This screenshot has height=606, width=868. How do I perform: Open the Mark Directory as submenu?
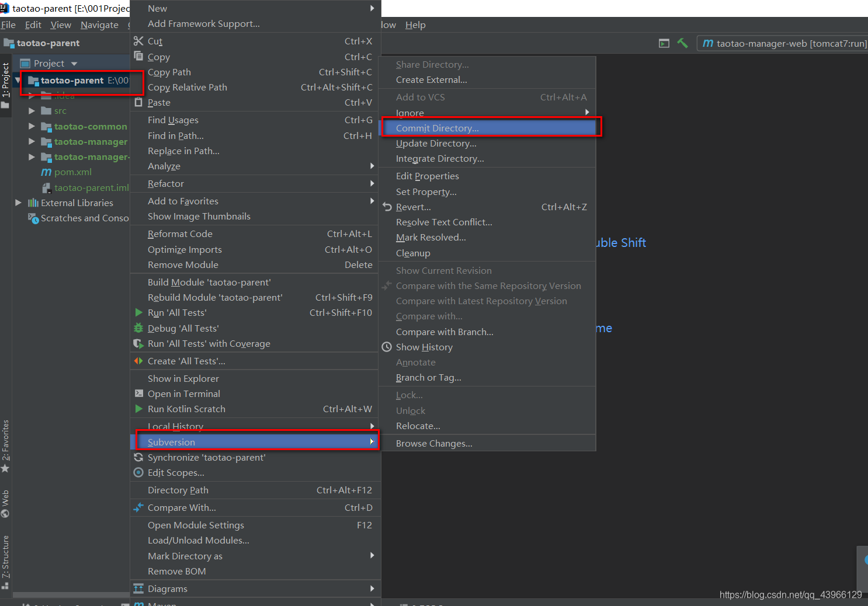(255, 556)
